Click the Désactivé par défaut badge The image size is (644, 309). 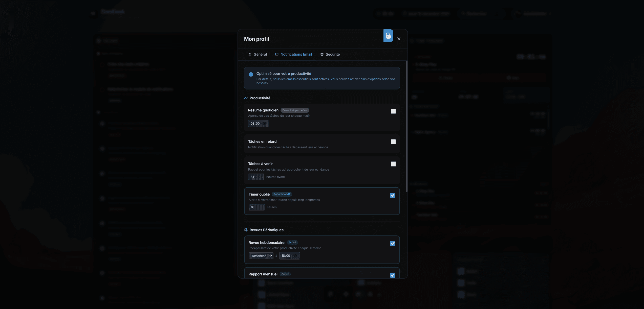click(x=295, y=110)
